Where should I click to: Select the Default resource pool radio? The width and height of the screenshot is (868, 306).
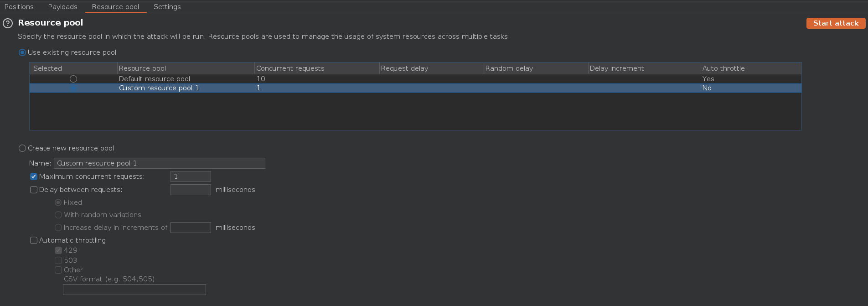73,79
